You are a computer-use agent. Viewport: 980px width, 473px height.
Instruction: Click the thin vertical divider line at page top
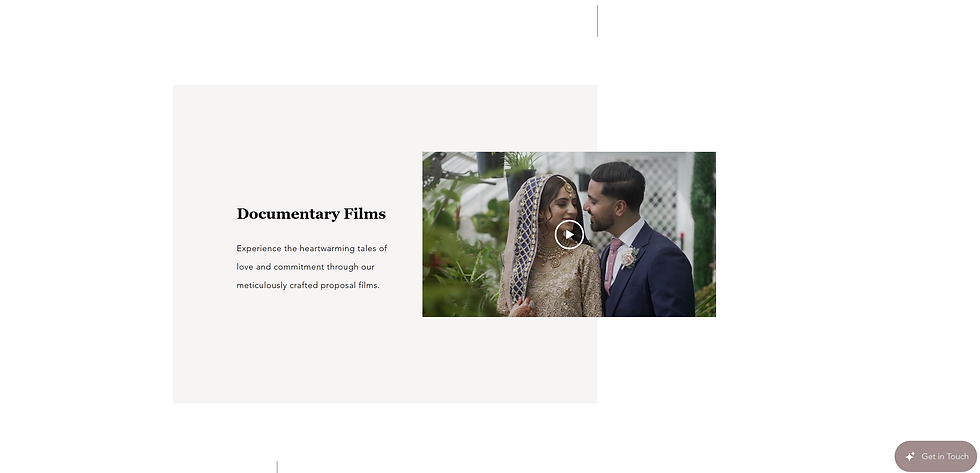598,21
